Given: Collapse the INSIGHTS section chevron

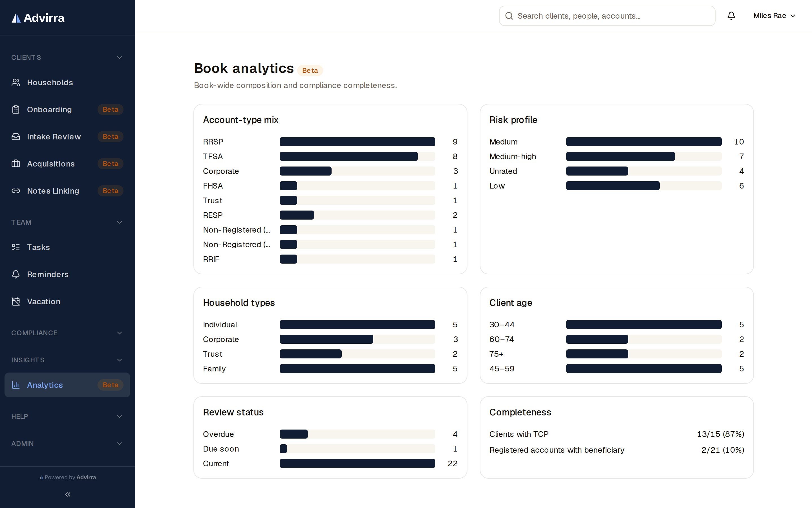Looking at the screenshot, I should tap(120, 360).
